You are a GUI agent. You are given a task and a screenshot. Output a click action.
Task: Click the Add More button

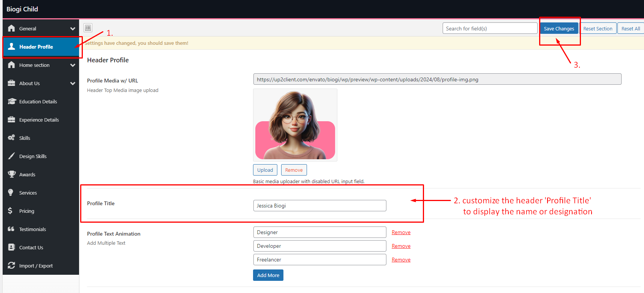coord(268,275)
